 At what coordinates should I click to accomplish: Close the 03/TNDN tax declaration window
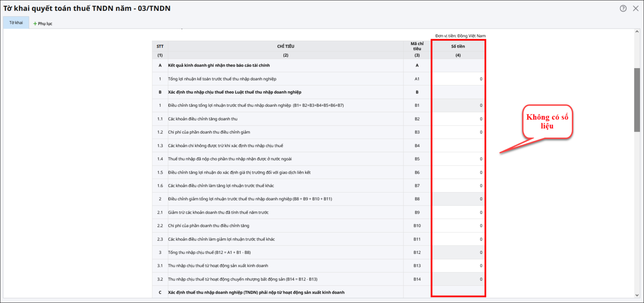point(636,8)
